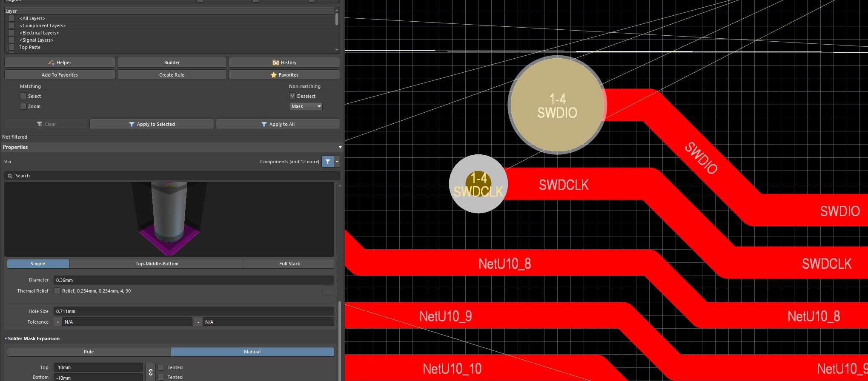The image size is (868, 381).
Task: Open the Mask dropdown
Action: coord(306,106)
